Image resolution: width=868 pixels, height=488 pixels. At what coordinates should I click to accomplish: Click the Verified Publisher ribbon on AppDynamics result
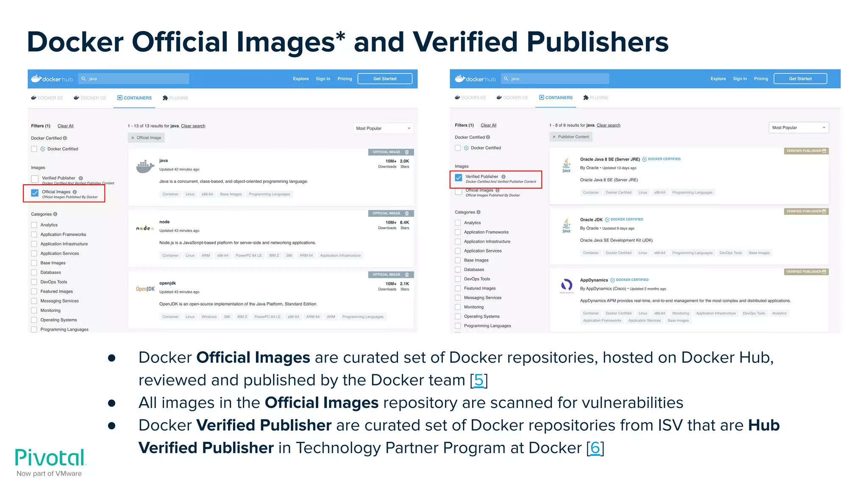point(806,272)
